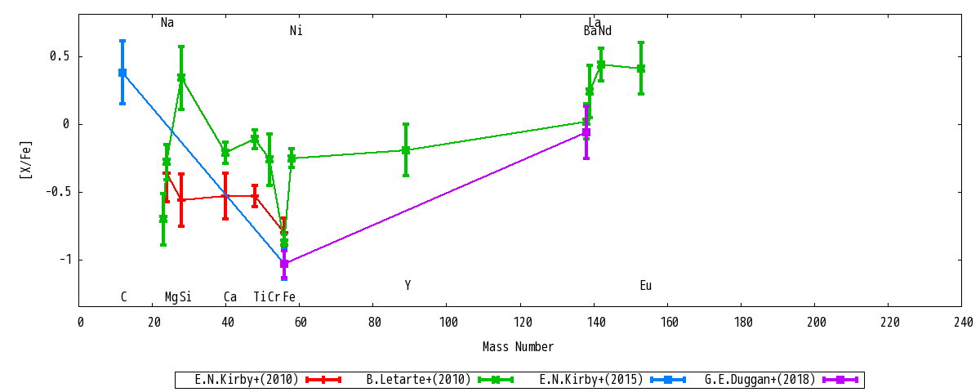Click the 240 x-axis tick label
The image size is (980, 392).
[x=961, y=323]
